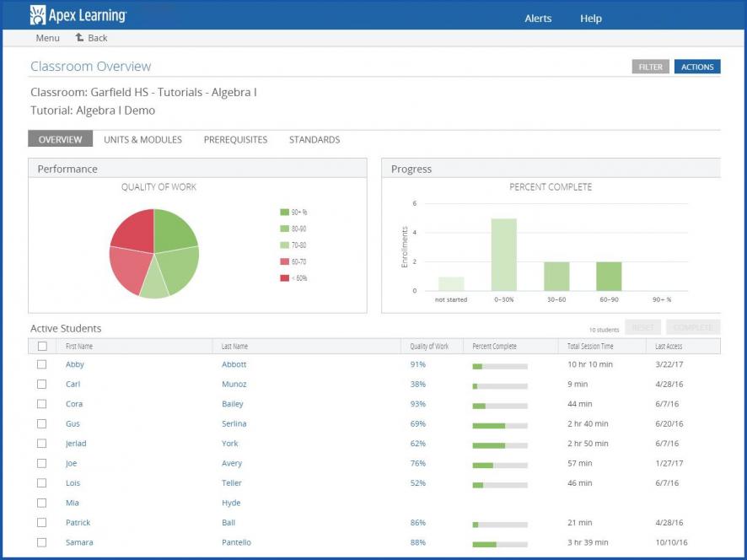
Task: Select the 90+ % legend swatch
Action: tap(285, 213)
